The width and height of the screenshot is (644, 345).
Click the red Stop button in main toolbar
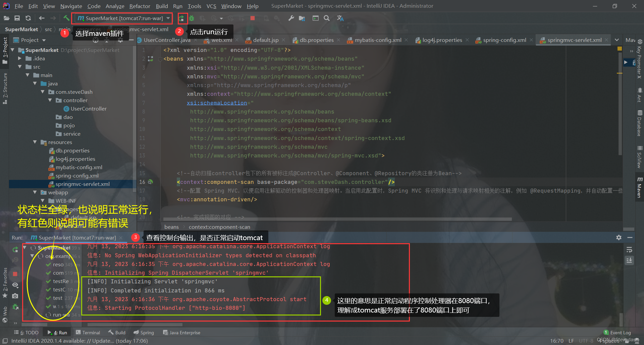(x=253, y=18)
